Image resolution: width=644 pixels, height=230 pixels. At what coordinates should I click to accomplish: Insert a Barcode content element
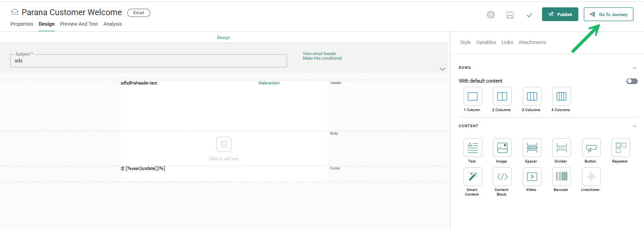pos(561,176)
